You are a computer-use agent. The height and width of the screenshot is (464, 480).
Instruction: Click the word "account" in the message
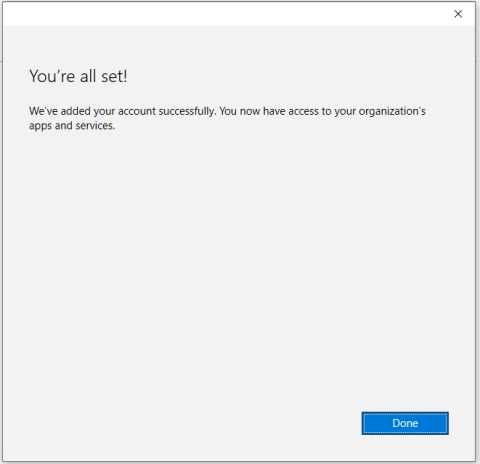(x=137, y=111)
